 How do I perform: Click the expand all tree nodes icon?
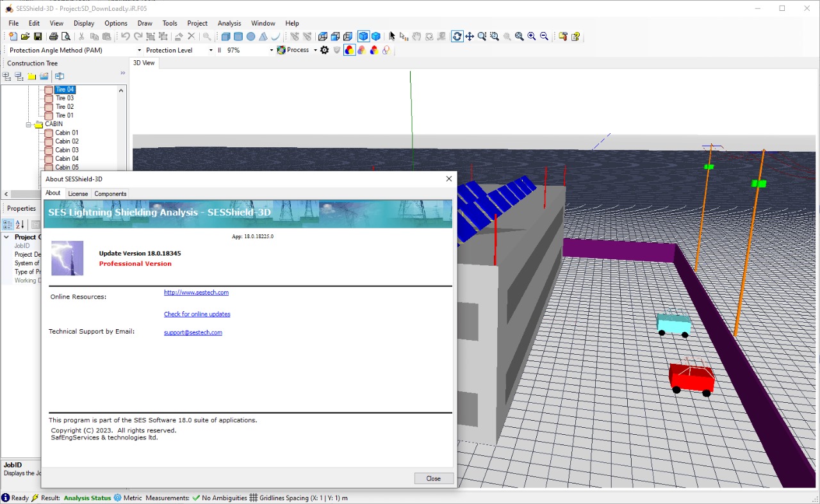[6, 76]
